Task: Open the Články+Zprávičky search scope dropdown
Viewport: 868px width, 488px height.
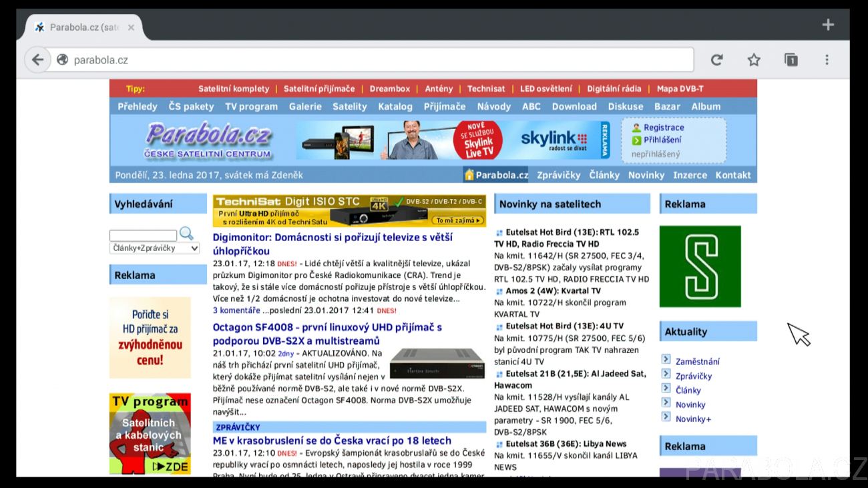Action: [x=155, y=248]
